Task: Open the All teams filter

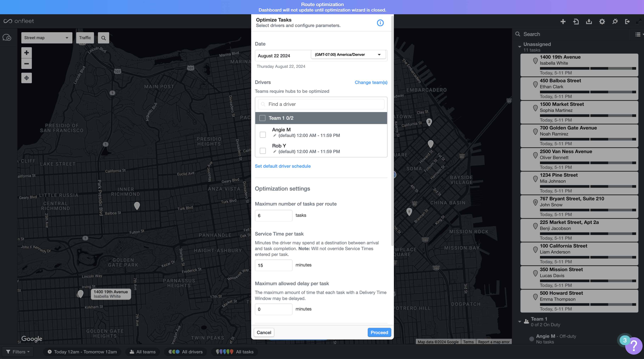Action: (143, 352)
